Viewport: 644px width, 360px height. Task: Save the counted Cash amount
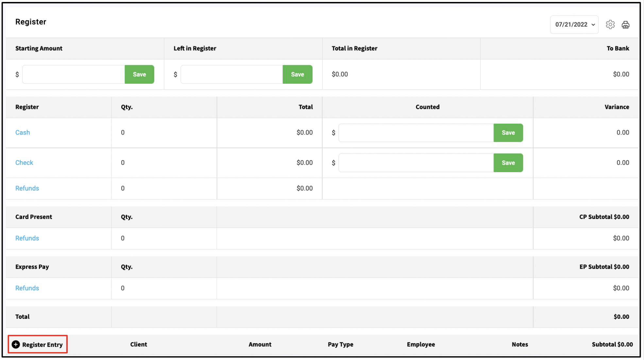508,133
